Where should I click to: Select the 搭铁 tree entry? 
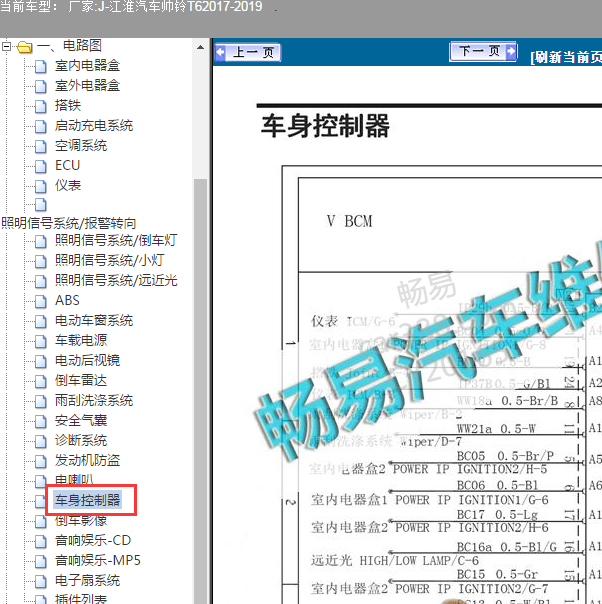[x=68, y=106]
